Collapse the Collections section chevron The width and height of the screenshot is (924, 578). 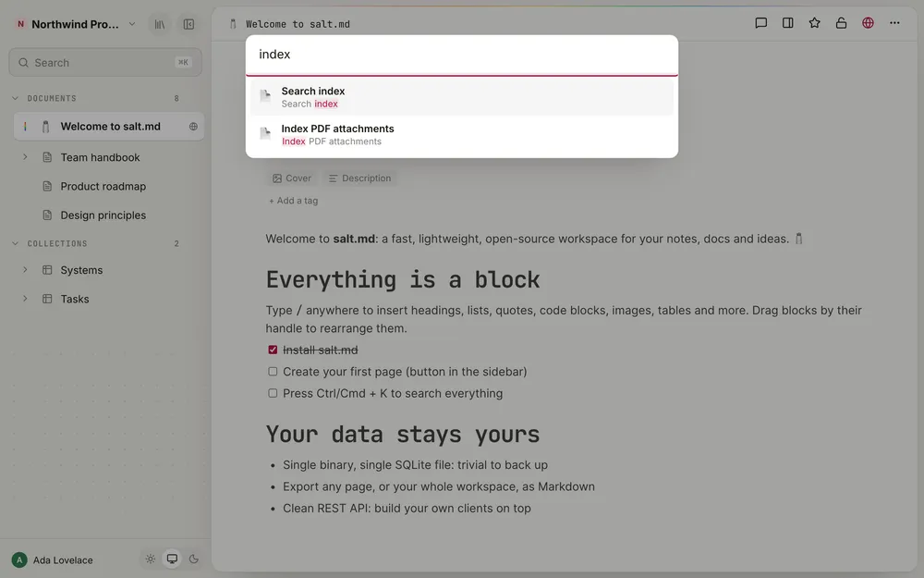(16, 243)
